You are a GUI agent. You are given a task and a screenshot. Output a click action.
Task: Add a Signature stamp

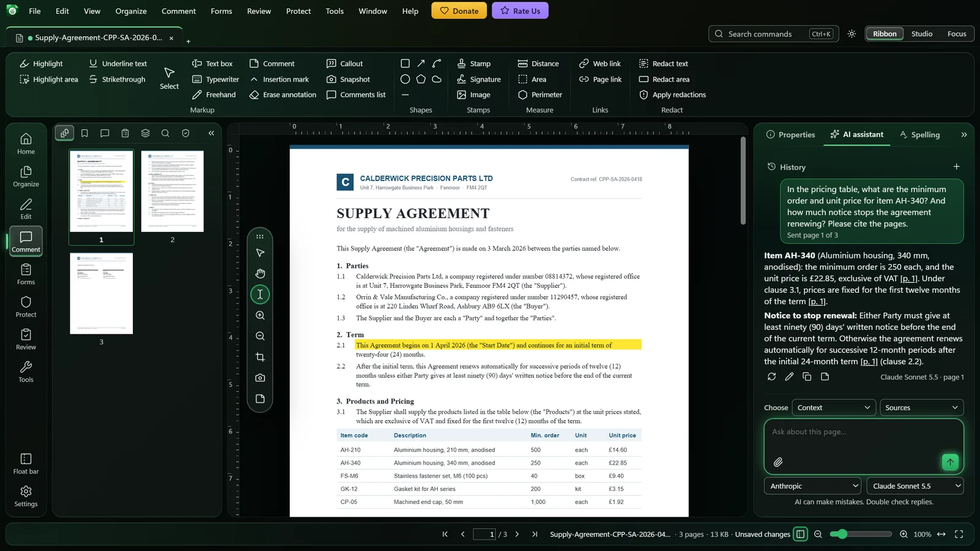(x=479, y=80)
